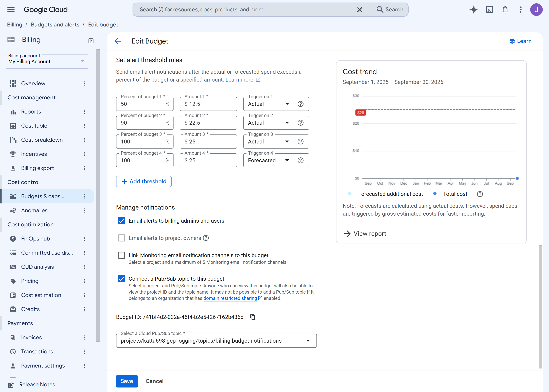Click the $25 budget marker on chart

click(360, 113)
